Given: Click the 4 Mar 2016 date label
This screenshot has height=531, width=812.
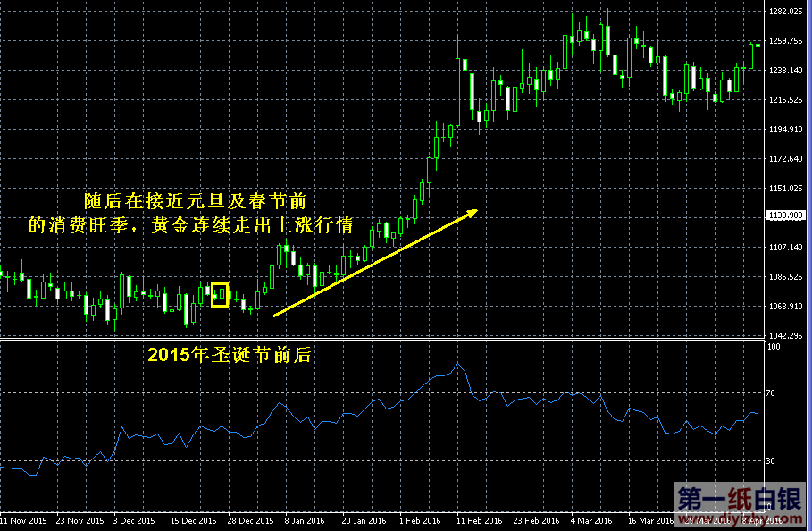Looking at the screenshot, I should [x=592, y=520].
